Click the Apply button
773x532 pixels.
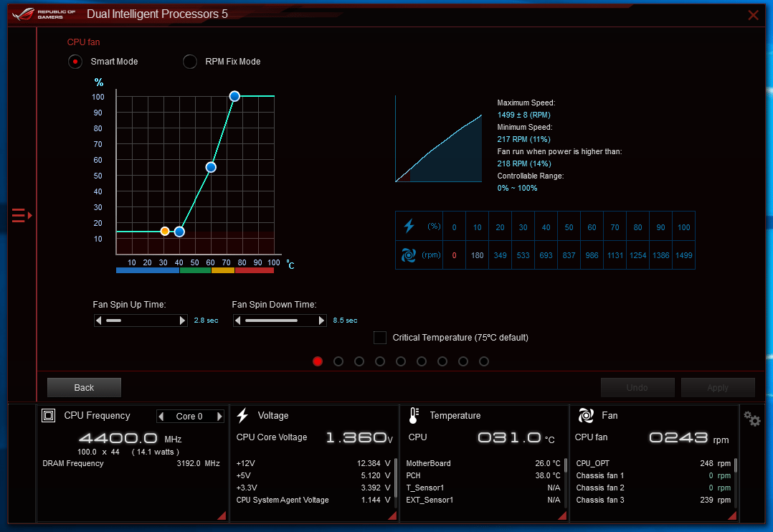click(718, 388)
